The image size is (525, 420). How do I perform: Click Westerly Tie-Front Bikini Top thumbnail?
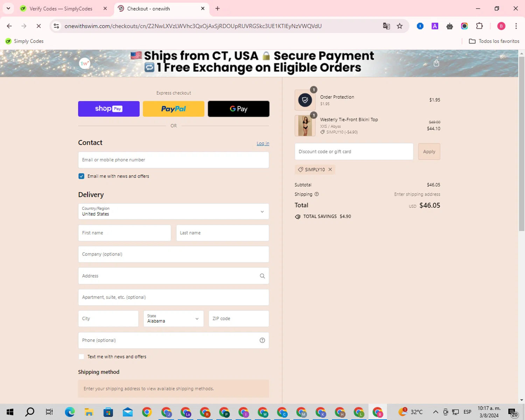[x=305, y=126]
